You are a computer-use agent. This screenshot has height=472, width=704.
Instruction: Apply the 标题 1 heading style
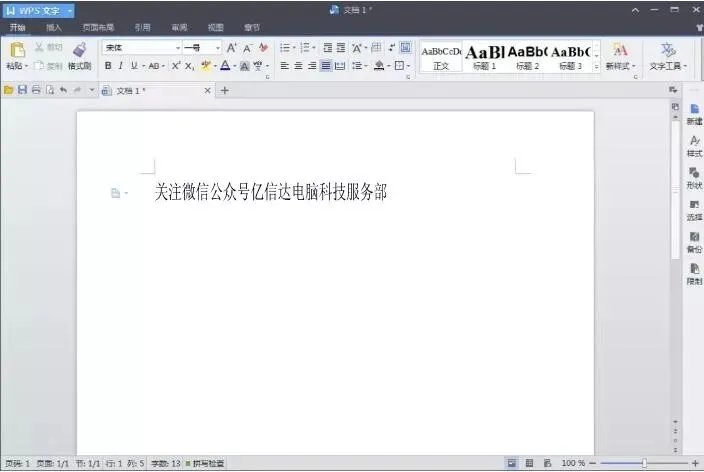click(484, 57)
